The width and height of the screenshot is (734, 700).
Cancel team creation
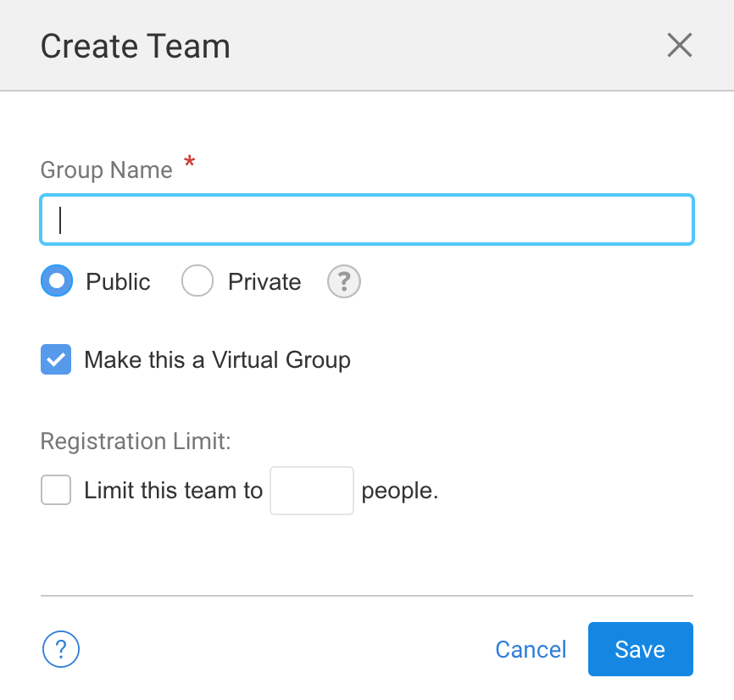(x=531, y=649)
